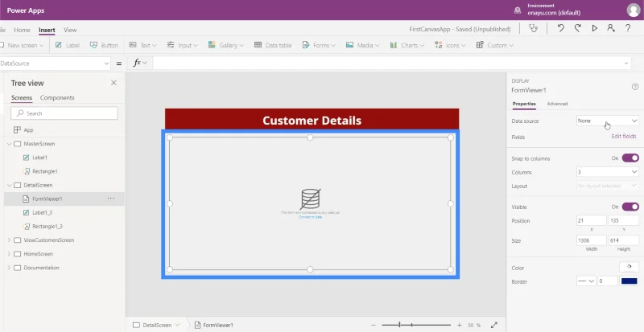Open the Insert menu tab
Screen dimensions: 644x332
click(47, 30)
